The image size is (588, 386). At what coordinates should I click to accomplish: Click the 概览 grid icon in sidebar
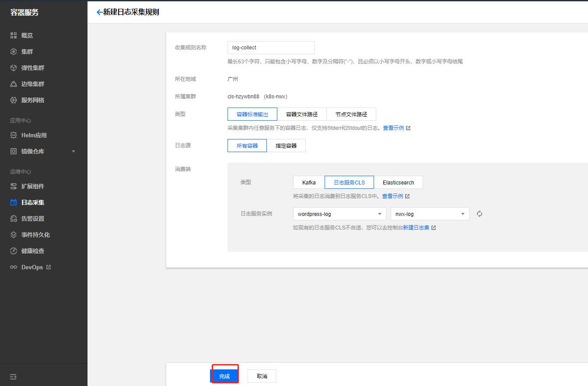click(13, 35)
